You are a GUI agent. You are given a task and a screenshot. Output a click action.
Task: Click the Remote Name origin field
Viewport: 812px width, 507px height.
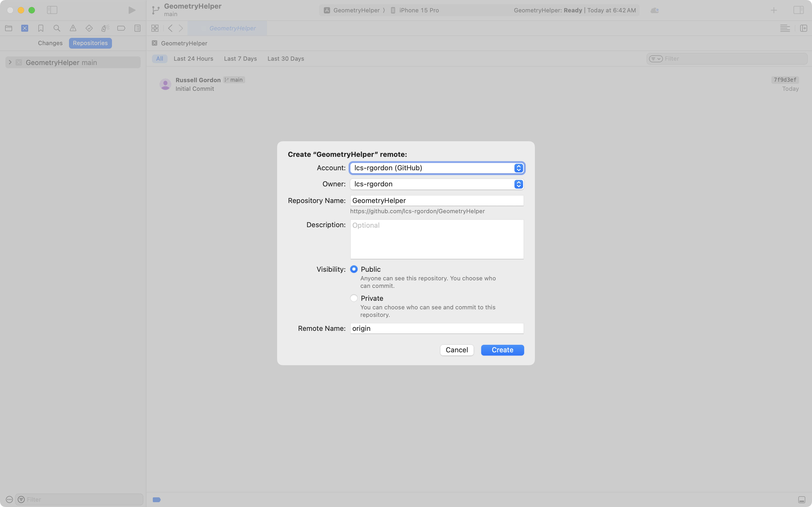point(437,328)
